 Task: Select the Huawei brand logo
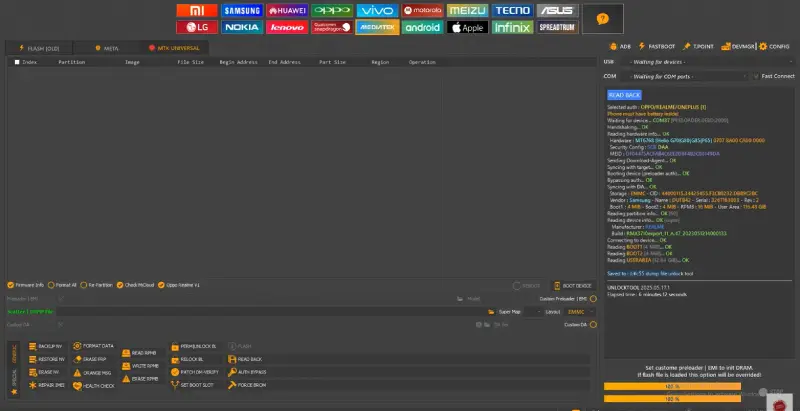287,10
